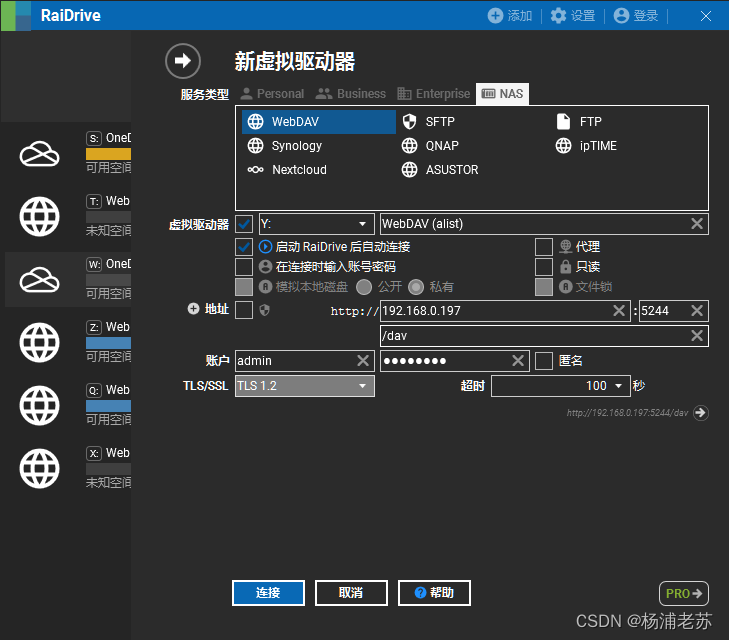Screen dimensions: 729x640
Task: Toggle the 文件锁 checkbox
Action: pyautogui.click(x=544, y=287)
